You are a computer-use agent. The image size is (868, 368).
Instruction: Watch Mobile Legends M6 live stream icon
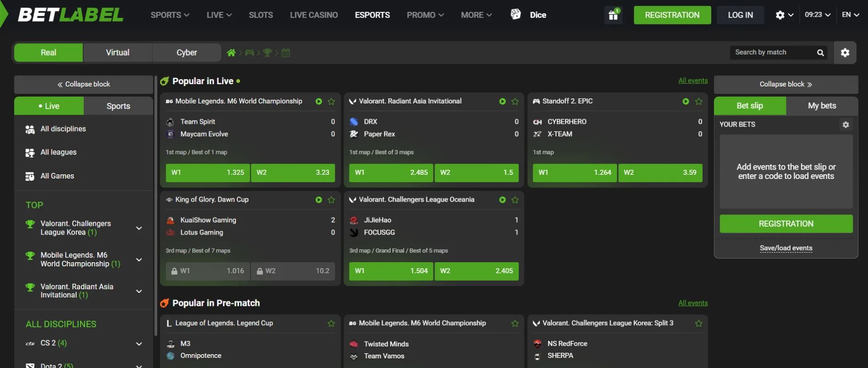pos(319,101)
